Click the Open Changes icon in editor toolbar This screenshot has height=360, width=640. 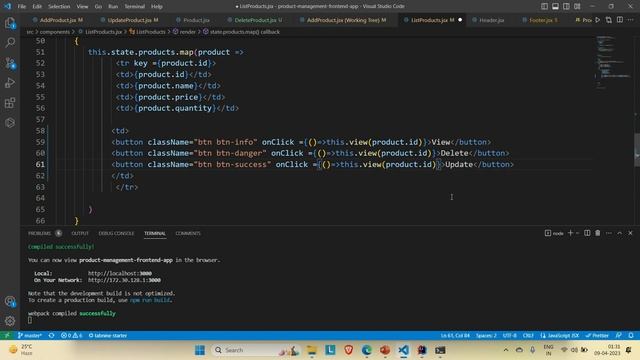point(609,20)
